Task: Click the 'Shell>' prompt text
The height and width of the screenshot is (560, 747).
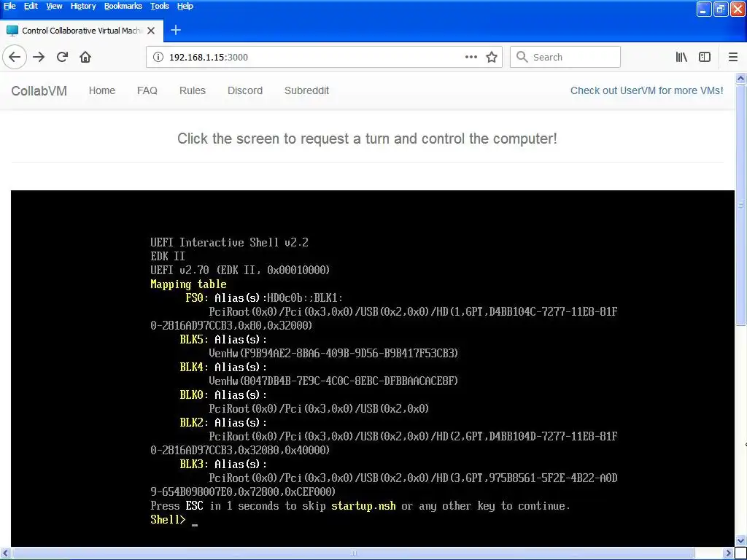Action: pyautogui.click(x=168, y=519)
